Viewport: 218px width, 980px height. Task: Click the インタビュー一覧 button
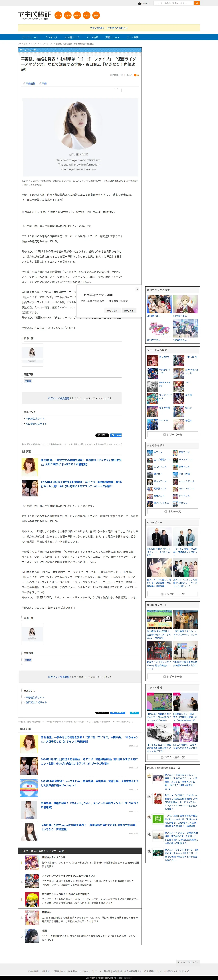173,594
